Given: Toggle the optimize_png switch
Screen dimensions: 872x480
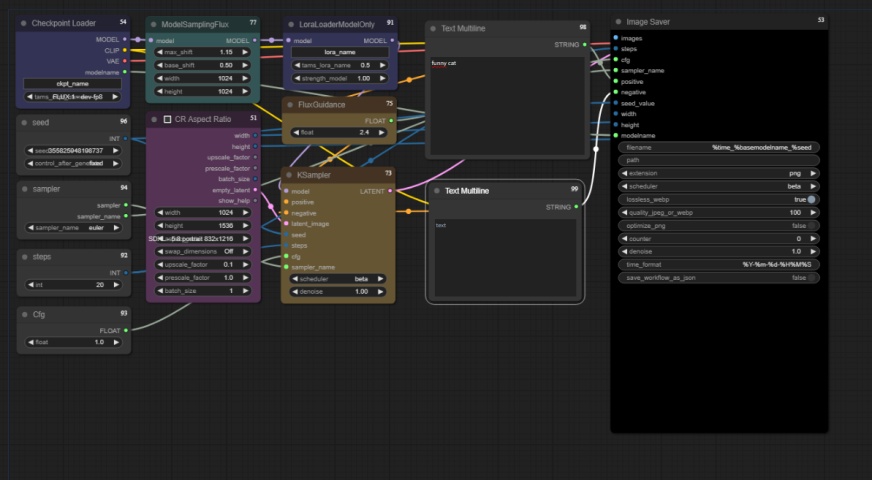Looking at the screenshot, I should tap(811, 225).
